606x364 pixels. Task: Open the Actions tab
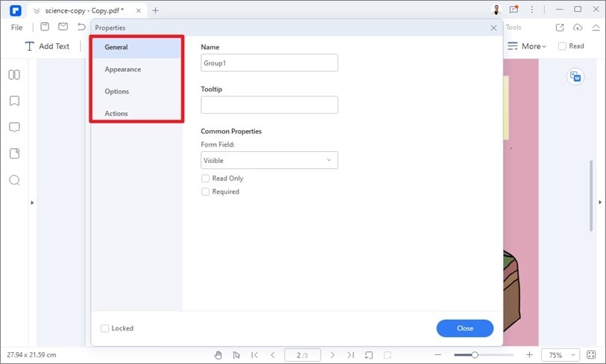(x=116, y=114)
